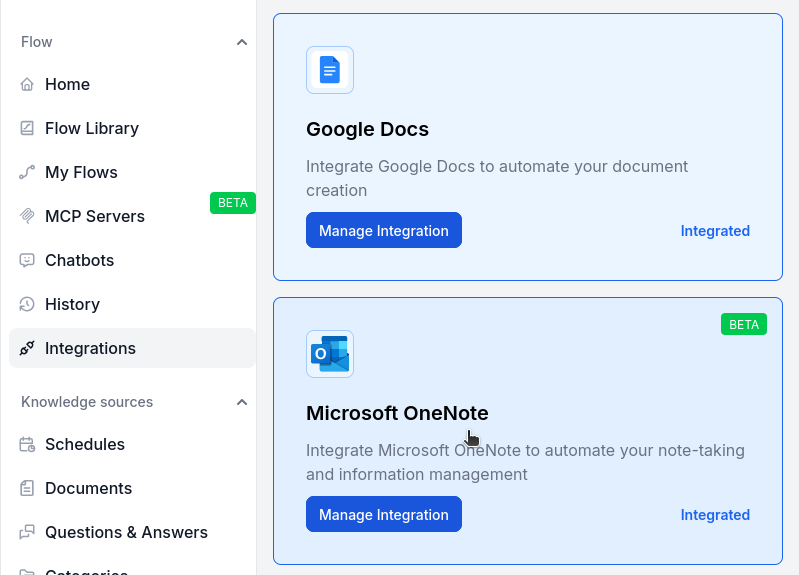This screenshot has width=799, height=575.
Task: Click the History clock icon
Action: (x=27, y=305)
